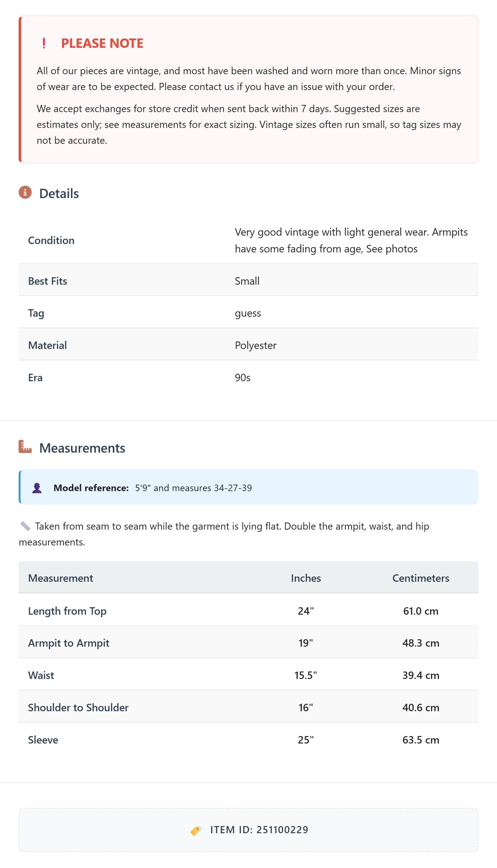Image resolution: width=497 pixels, height=868 pixels.
Task: Click the Measurement column header
Action: point(61,578)
